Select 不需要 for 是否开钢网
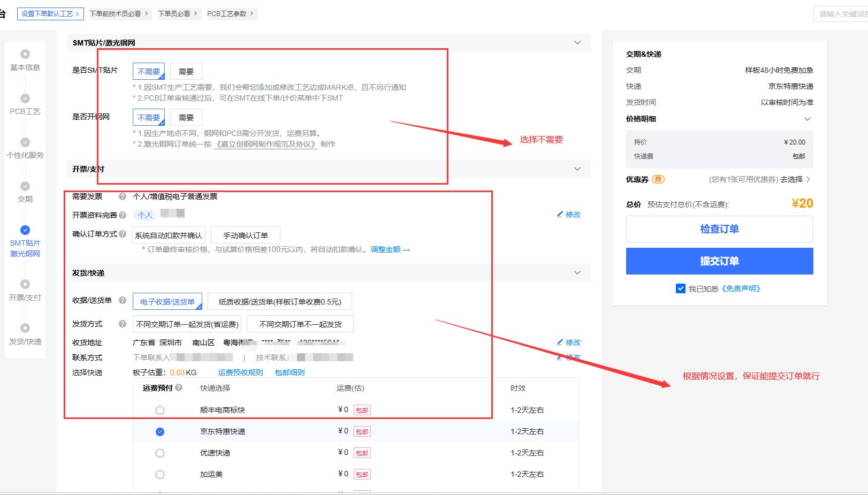868x495 pixels. (149, 117)
